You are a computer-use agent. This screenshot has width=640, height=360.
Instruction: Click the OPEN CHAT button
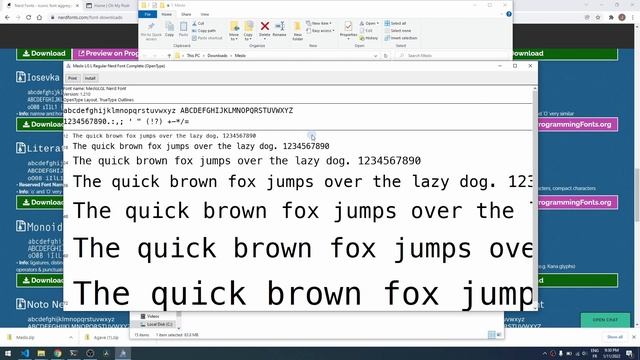[x=605, y=320]
